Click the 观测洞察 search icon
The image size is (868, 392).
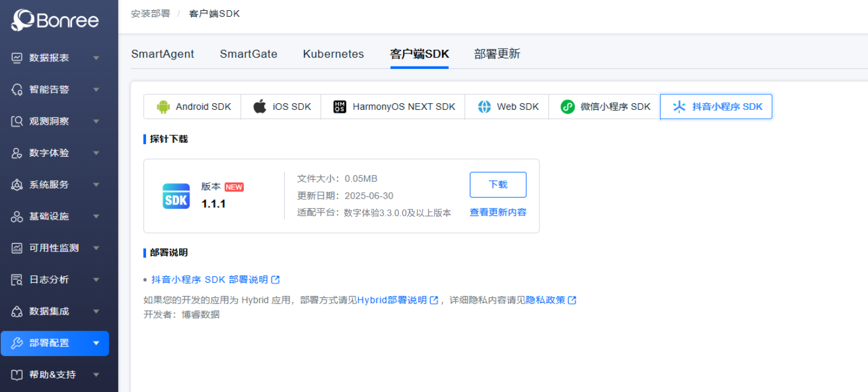click(17, 121)
